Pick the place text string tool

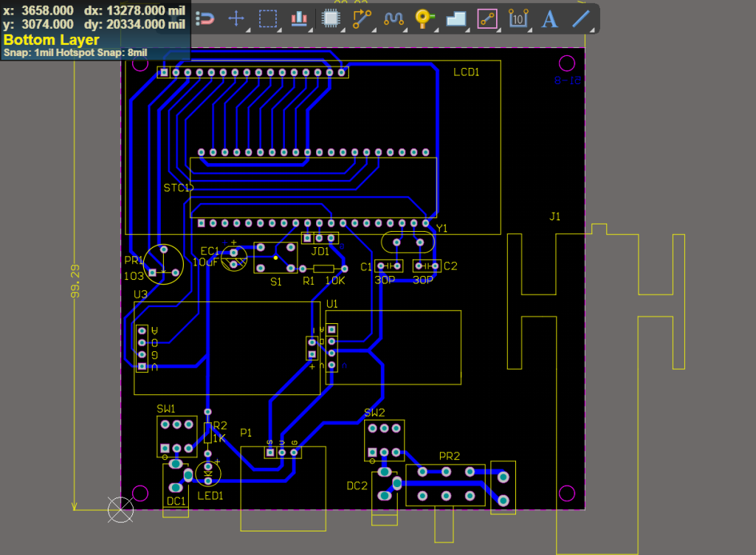point(549,18)
